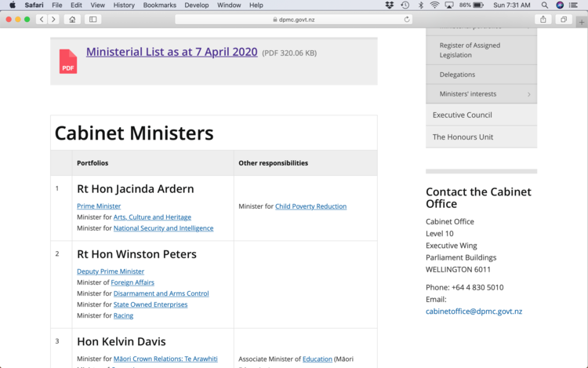588x368 pixels.
Task: Open State Owned Enterprises link
Action: tap(151, 304)
